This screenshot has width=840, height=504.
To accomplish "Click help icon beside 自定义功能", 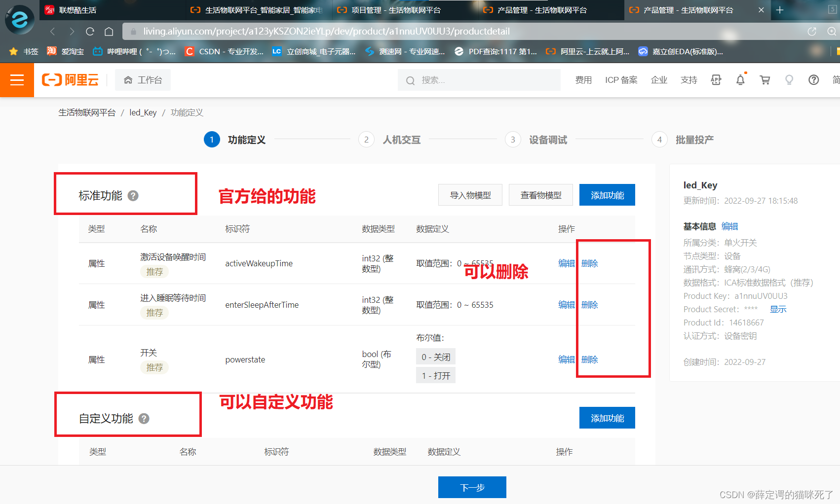I will coord(144,419).
